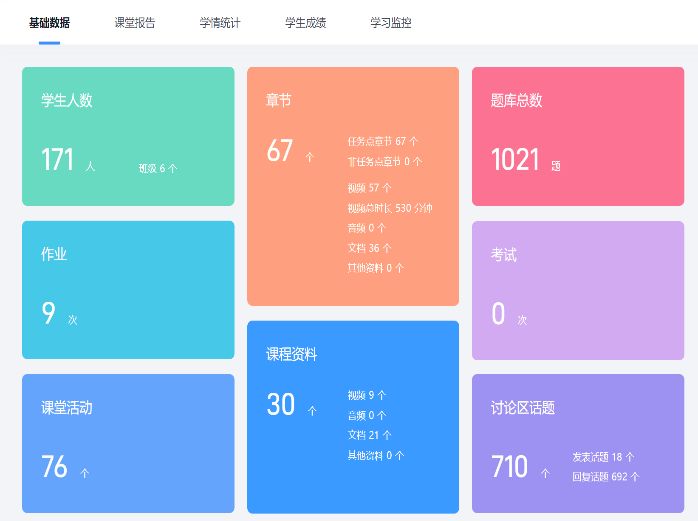Click 回复话题 692 个 text

click(x=605, y=477)
